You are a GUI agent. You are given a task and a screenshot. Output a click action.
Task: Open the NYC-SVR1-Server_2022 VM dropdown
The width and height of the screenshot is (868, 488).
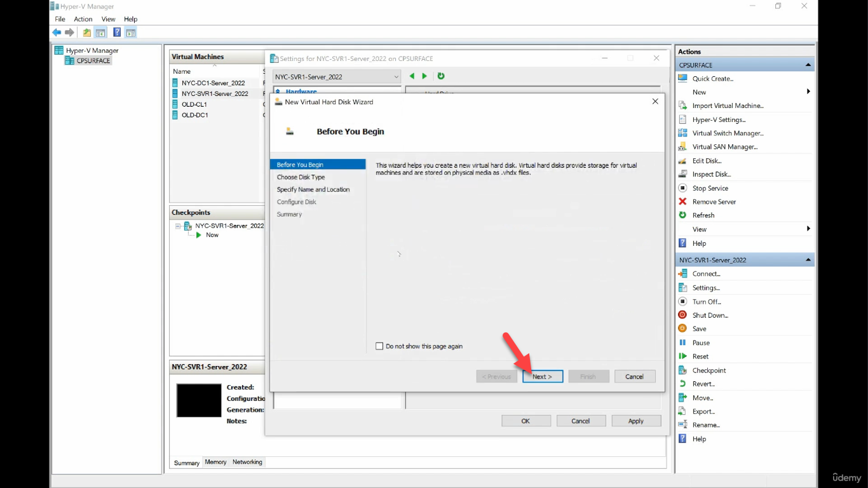pyautogui.click(x=337, y=77)
